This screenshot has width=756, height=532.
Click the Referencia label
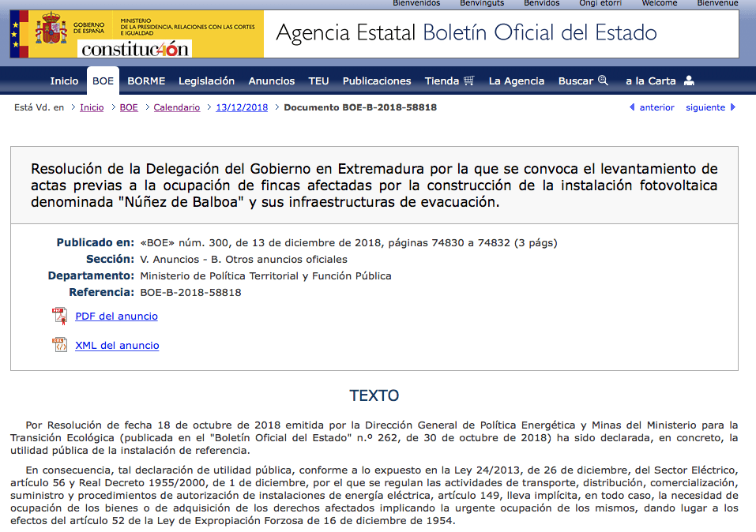(x=102, y=293)
